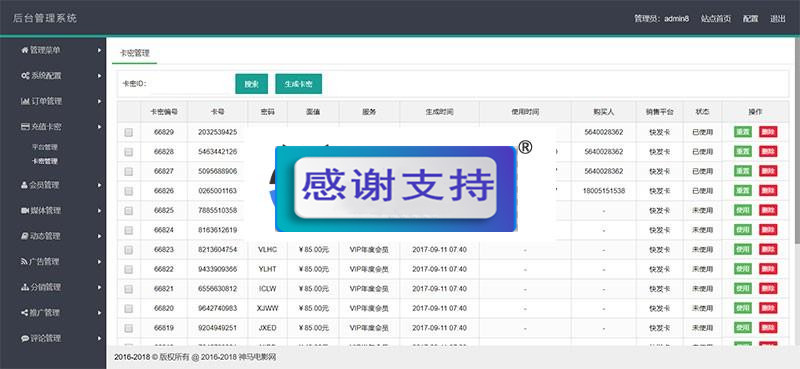Expand the 广告管理 submenu arrow
This screenshot has height=369, width=800.
coord(99,261)
